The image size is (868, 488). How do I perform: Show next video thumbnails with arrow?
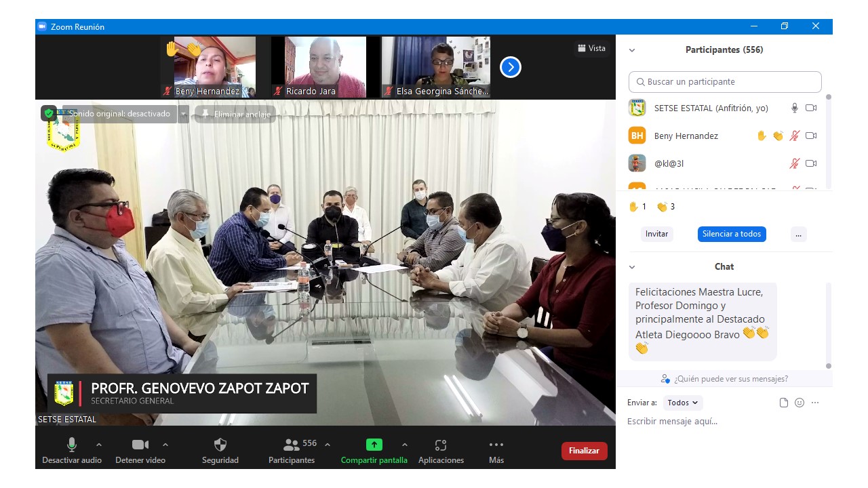(511, 67)
